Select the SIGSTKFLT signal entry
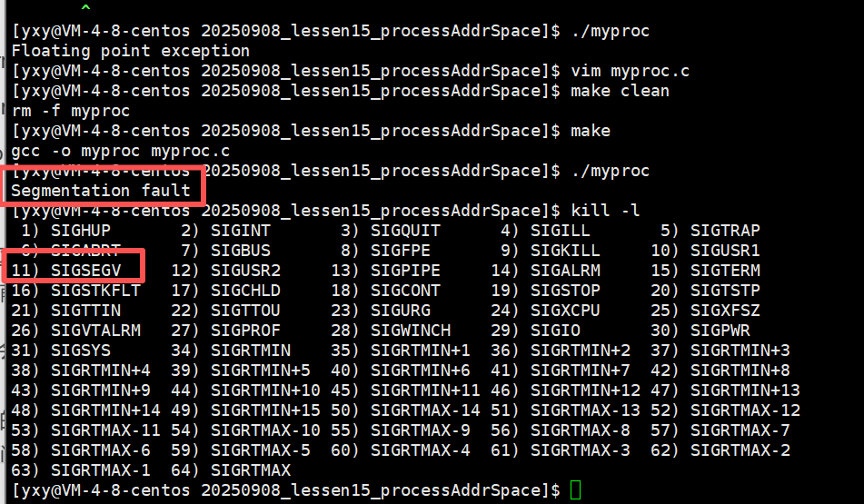Image resolution: width=864 pixels, height=504 pixels. pyautogui.click(x=75, y=291)
